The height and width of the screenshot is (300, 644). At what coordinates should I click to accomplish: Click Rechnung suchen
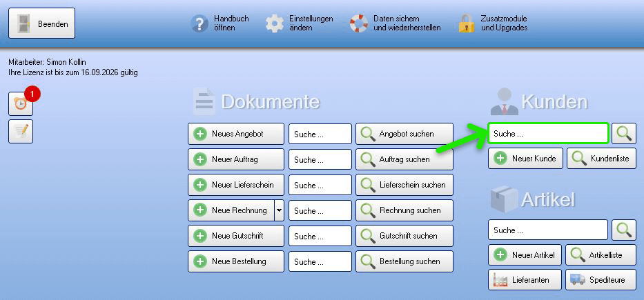404,210
